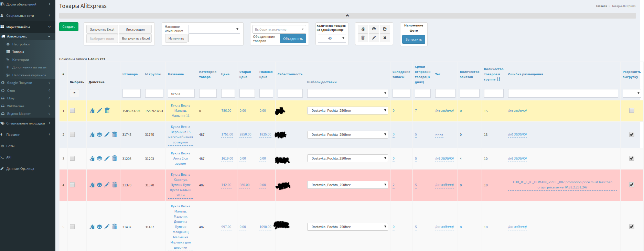The image size is (644, 251).
Task: Open Настройки in AliExpress sidebar
Action: [x=21, y=44]
